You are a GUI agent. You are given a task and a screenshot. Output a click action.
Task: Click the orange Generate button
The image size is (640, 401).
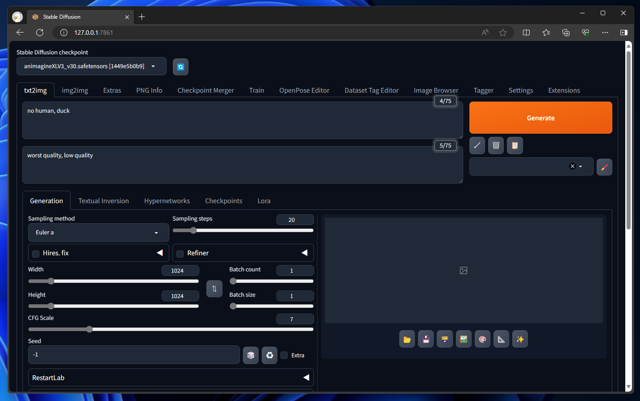540,118
